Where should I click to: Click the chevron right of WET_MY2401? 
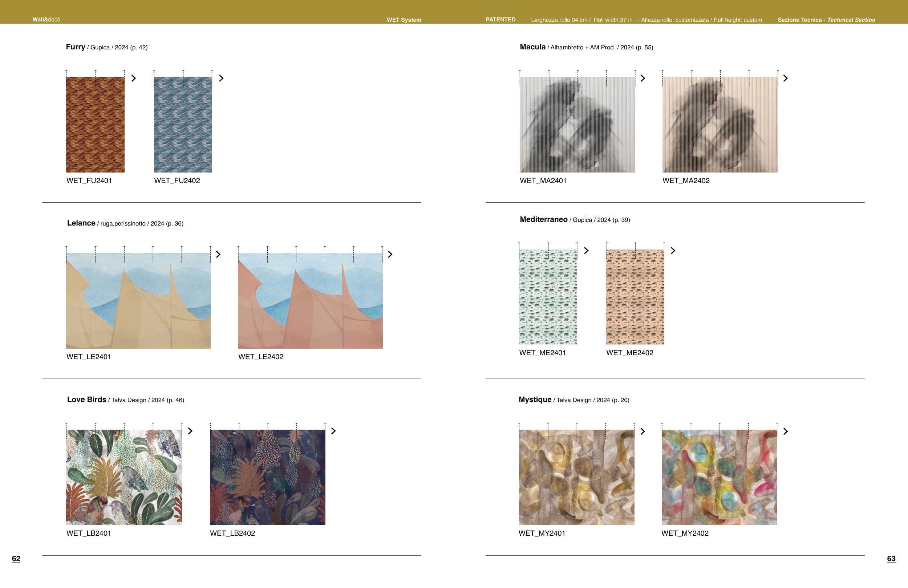pos(643,431)
